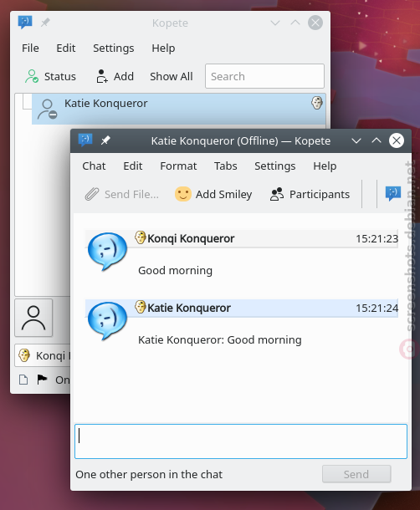Open the Settings menu in Kopete main window
Viewport: 420px width, 510px height.
(x=113, y=48)
